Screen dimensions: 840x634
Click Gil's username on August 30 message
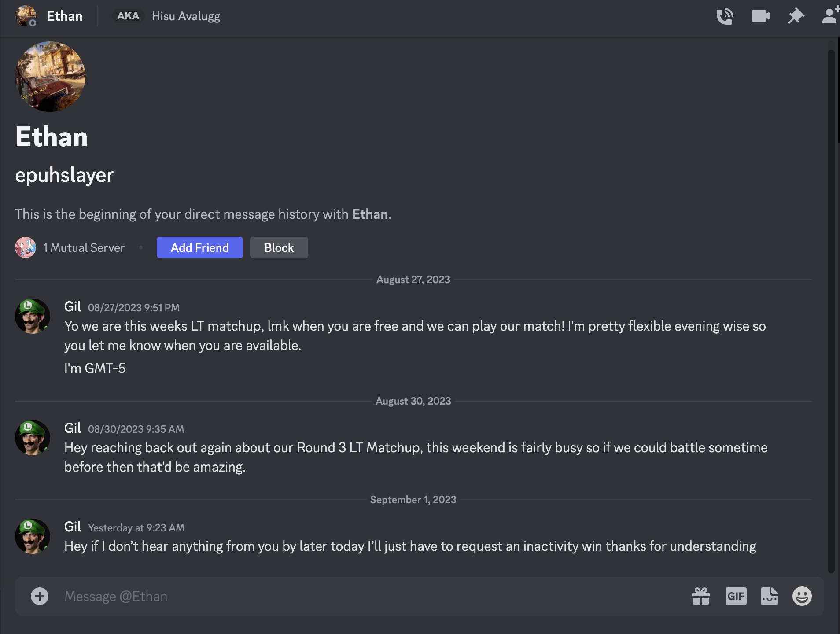pos(73,428)
